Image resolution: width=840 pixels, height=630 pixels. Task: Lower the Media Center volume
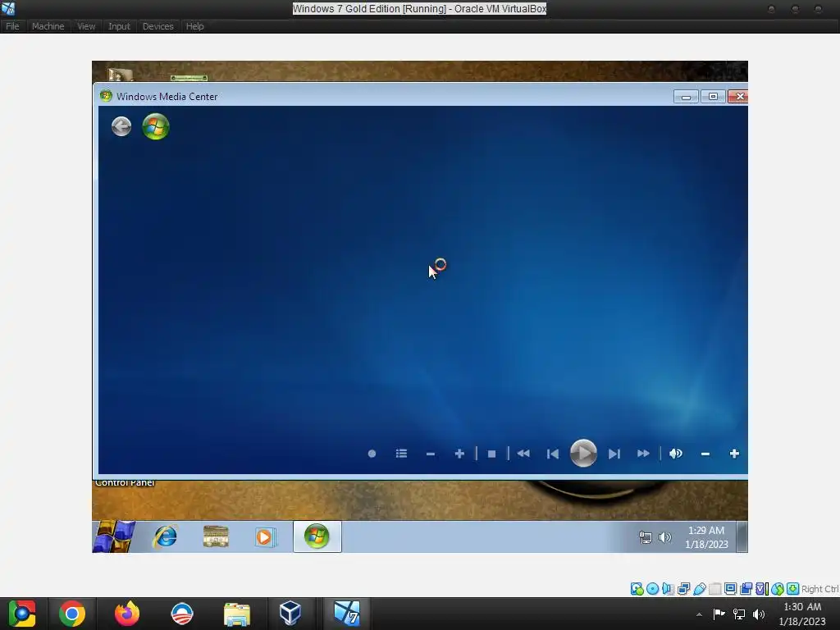705,454
